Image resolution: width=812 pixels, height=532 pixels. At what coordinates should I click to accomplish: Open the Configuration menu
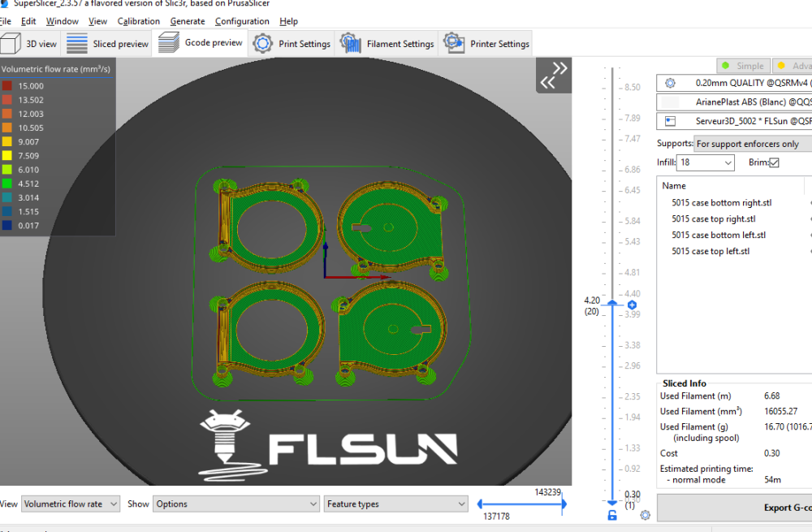click(x=242, y=21)
